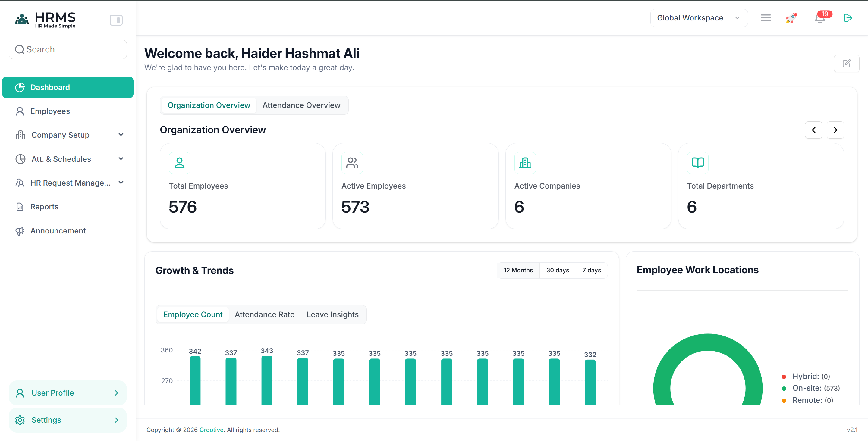The image size is (868, 441).
Task: Toggle the sidebar collapse button
Action: pos(116,20)
